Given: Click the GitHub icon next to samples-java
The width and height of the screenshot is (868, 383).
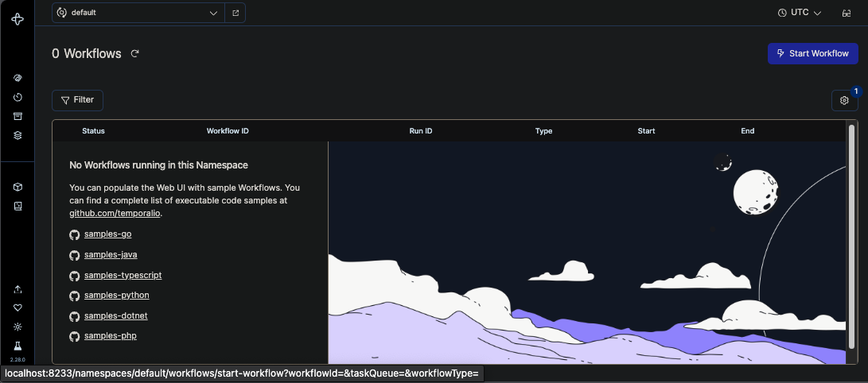Looking at the screenshot, I should point(74,255).
